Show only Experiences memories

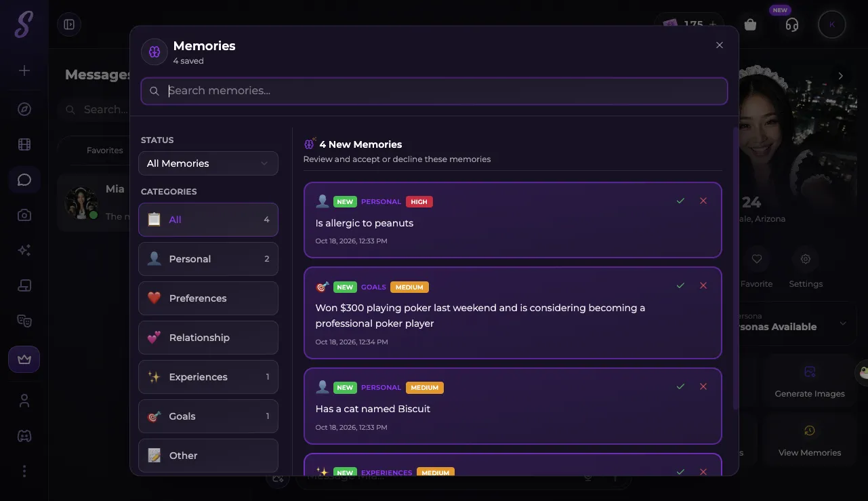coord(208,377)
